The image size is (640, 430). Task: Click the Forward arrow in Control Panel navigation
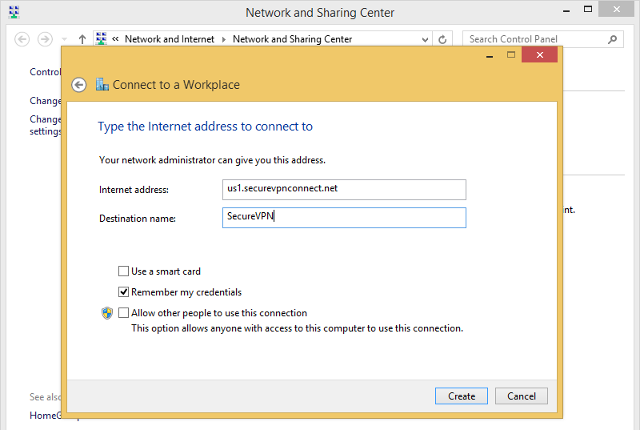(x=45, y=40)
